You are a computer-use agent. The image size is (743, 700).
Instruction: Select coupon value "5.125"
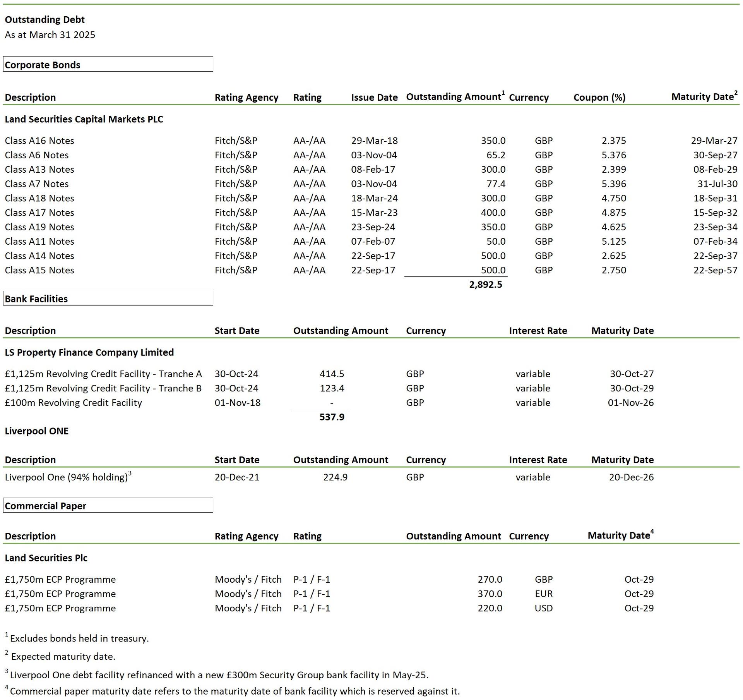[614, 241]
